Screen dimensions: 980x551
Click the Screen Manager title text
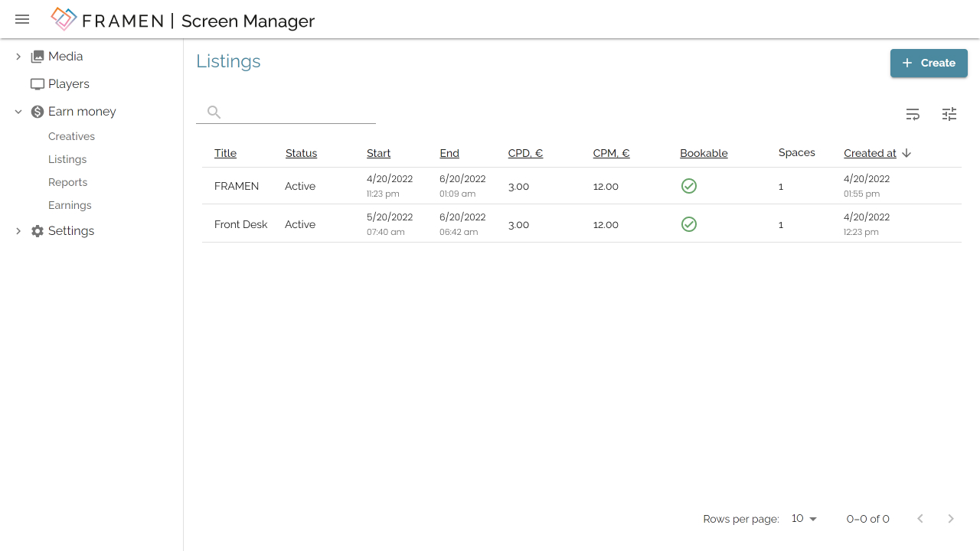click(x=248, y=21)
